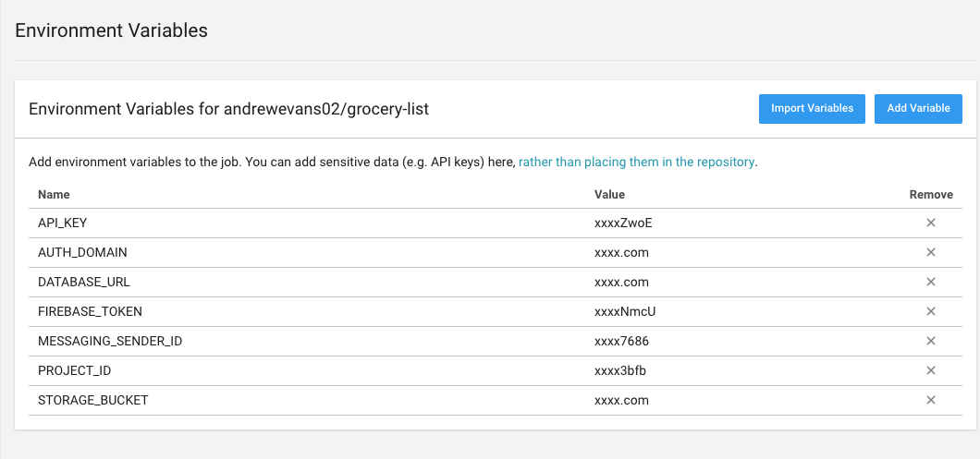980x459 pixels.
Task: Click the Name column header
Action: 54,195
